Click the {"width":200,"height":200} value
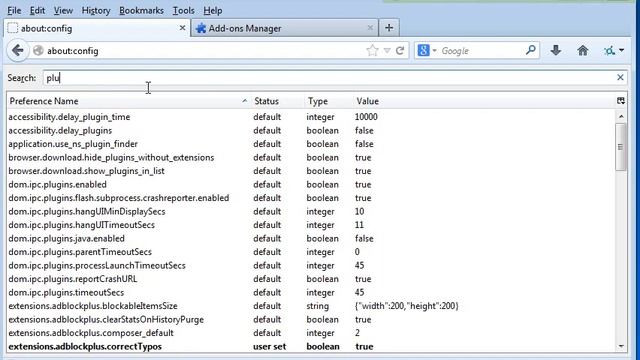 (407, 306)
